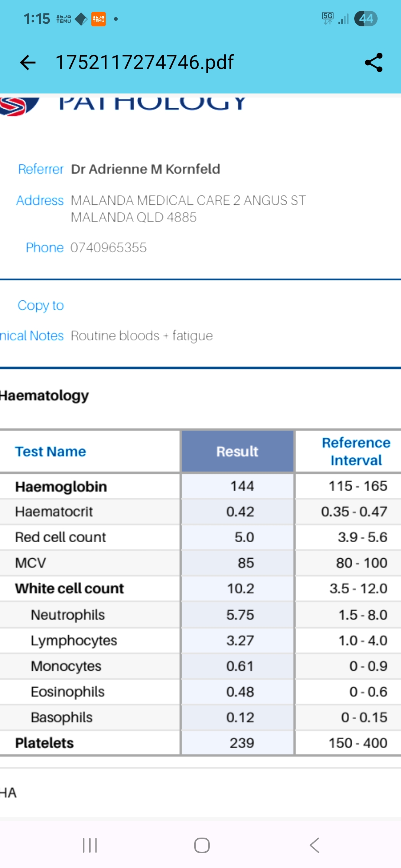Tap the 5G signal status icon
Viewport: 401px width, 868px height.
click(x=328, y=18)
